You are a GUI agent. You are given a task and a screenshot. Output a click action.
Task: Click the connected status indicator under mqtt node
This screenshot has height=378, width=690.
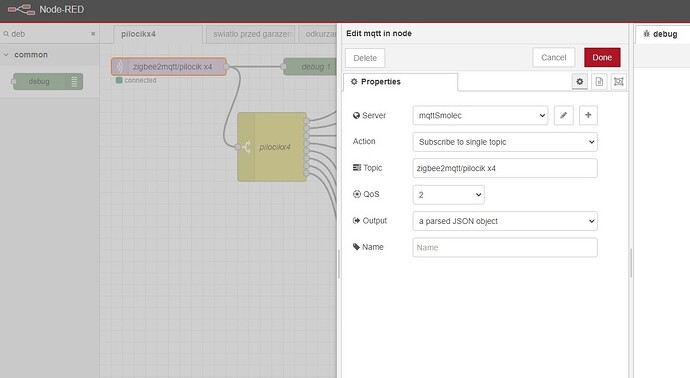point(136,81)
